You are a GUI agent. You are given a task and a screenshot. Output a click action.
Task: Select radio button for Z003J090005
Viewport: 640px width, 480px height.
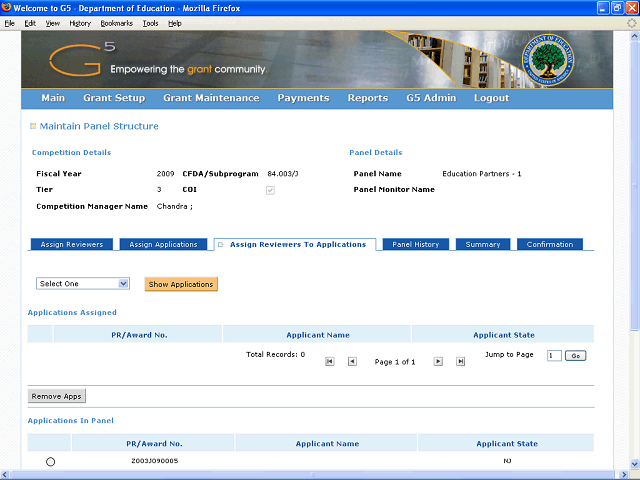tap(50, 462)
